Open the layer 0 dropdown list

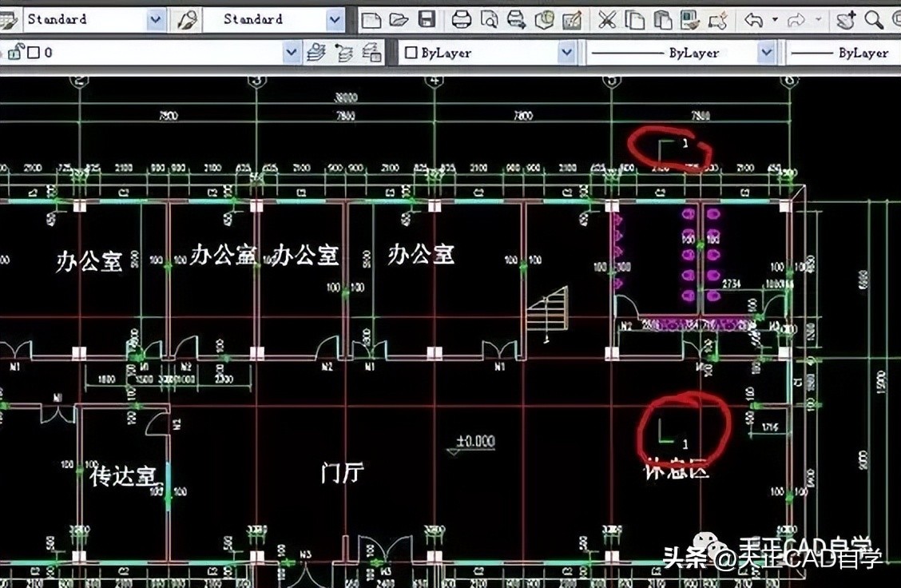[292, 51]
